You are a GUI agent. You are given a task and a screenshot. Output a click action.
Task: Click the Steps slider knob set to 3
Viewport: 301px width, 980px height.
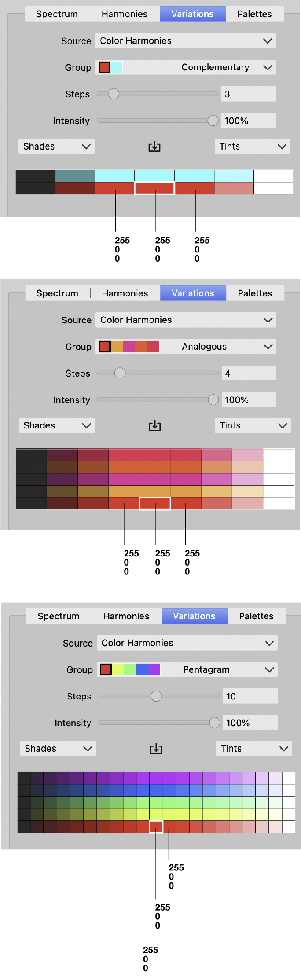pyautogui.click(x=114, y=94)
